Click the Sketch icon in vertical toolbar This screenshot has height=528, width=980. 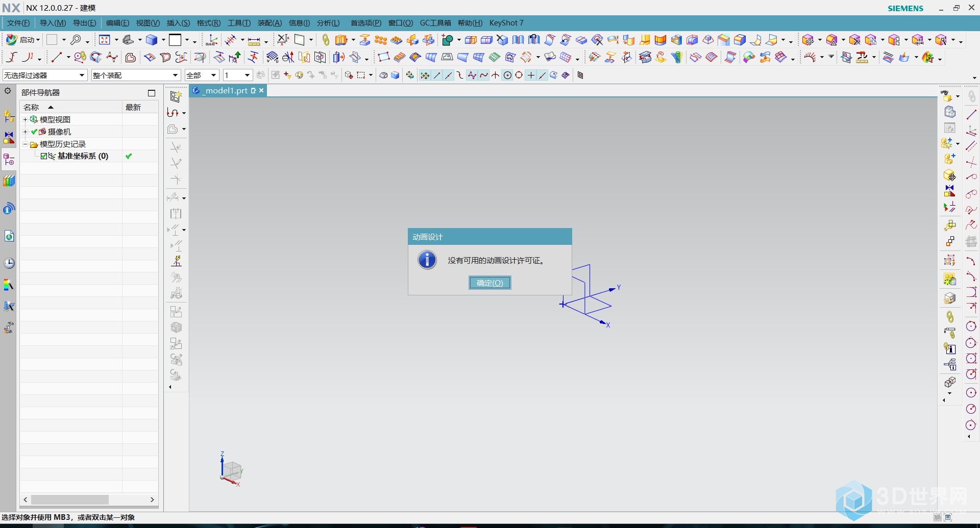(175, 96)
